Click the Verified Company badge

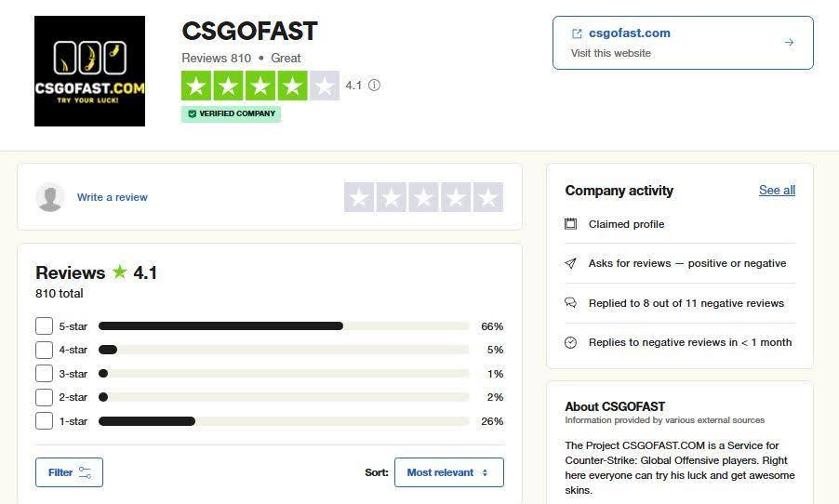pos(232,113)
